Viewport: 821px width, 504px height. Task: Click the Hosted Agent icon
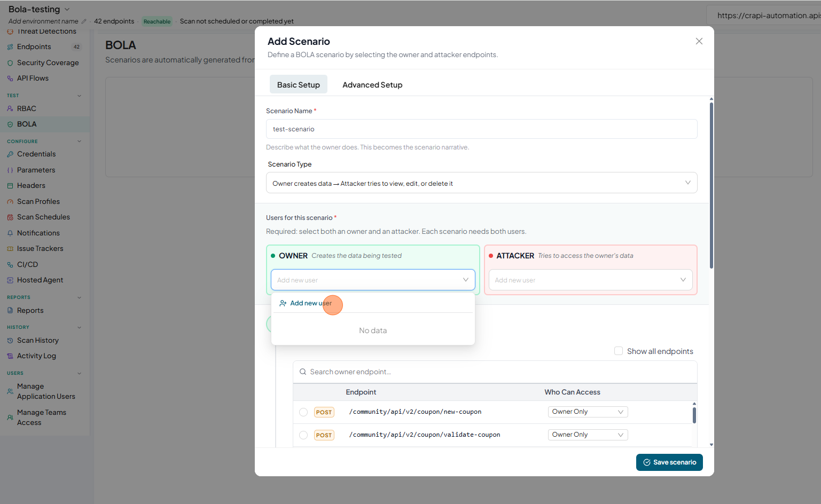(x=10, y=280)
